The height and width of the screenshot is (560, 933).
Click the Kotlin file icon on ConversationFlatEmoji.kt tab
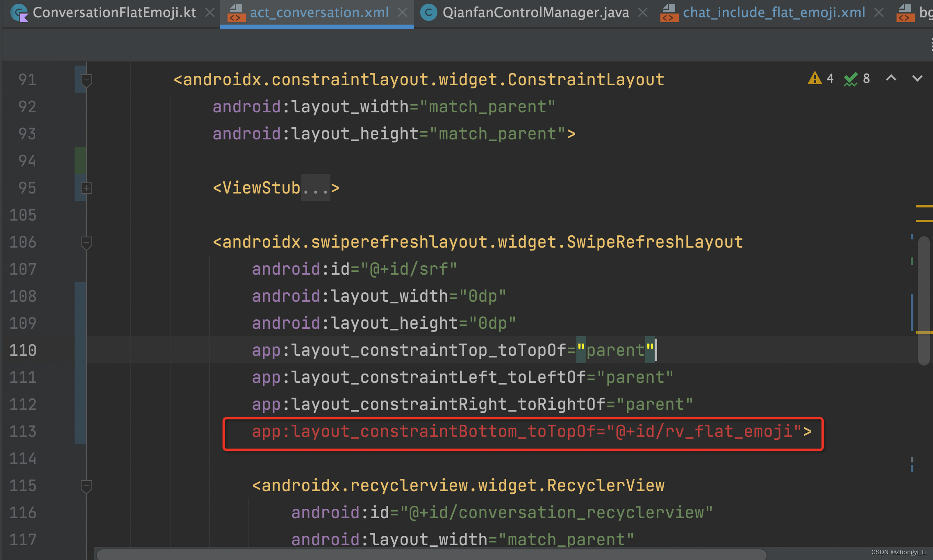click(x=20, y=12)
